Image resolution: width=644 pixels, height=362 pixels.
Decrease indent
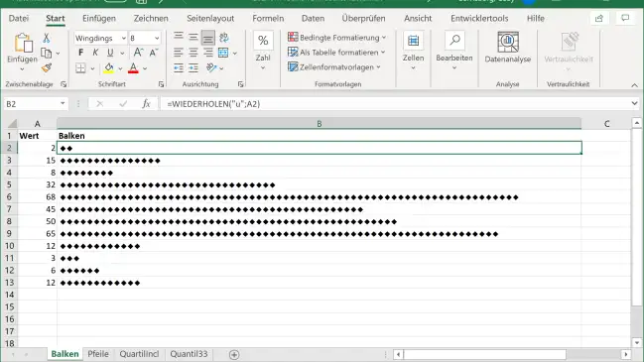(x=179, y=67)
